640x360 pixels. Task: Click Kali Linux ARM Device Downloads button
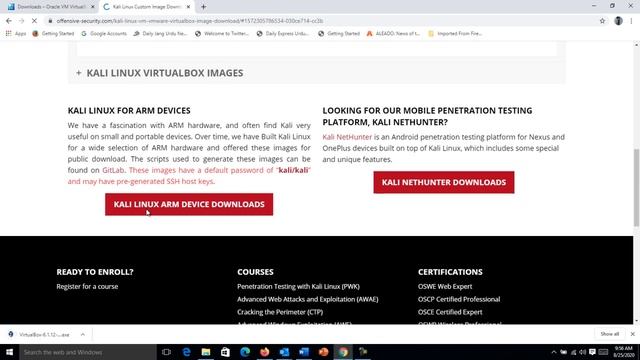coord(189,204)
